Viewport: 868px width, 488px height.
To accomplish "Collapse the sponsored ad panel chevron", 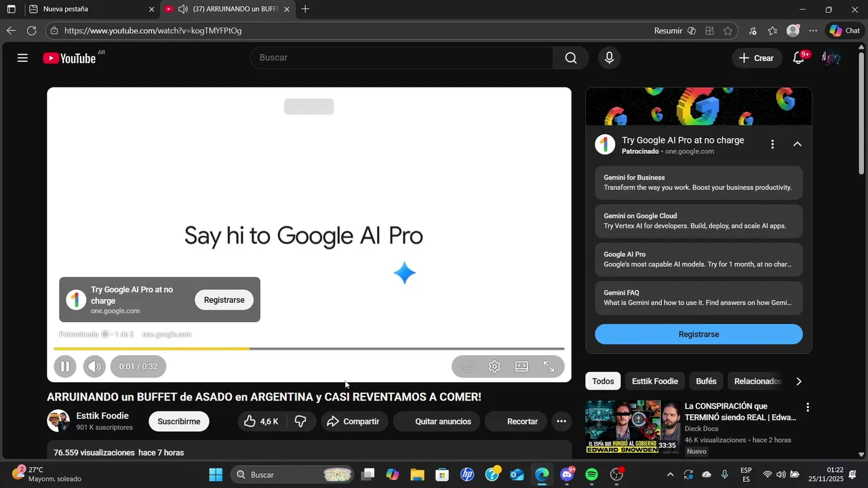I will point(797,144).
